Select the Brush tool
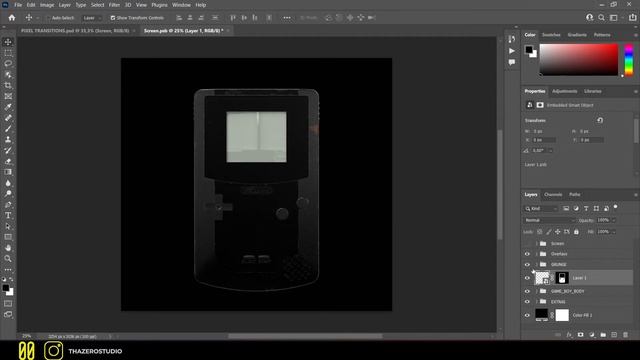Screen dimensions: 640x360 click(x=8, y=129)
